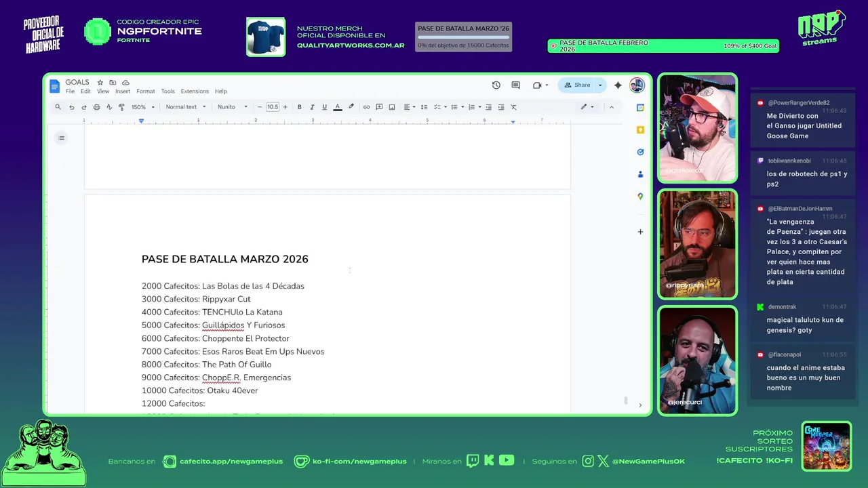Click the clear formatting icon
Image resolution: width=868 pixels, height=488 pixels.
(513, 107)
